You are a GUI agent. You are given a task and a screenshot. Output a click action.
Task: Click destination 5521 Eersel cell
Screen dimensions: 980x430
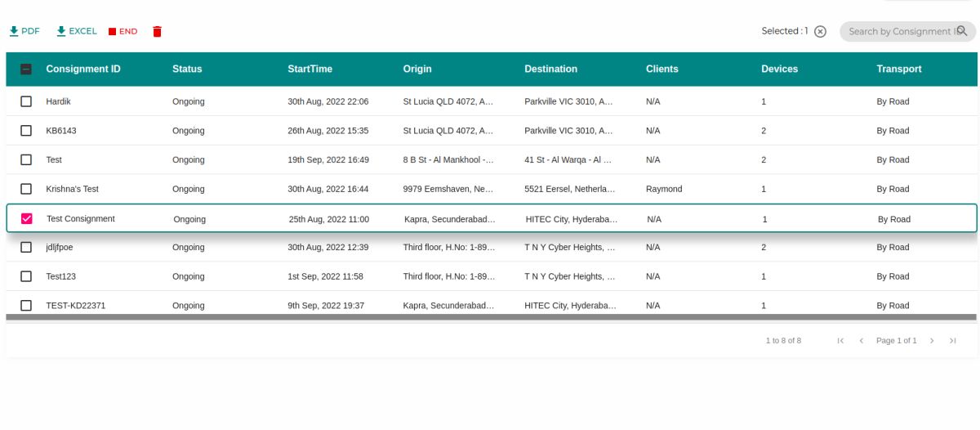570,189
